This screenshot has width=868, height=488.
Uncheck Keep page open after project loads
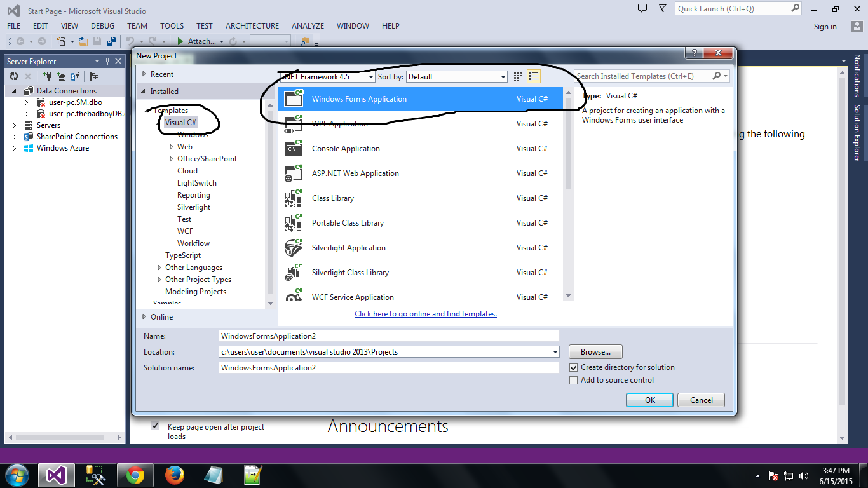click(155, 426)
